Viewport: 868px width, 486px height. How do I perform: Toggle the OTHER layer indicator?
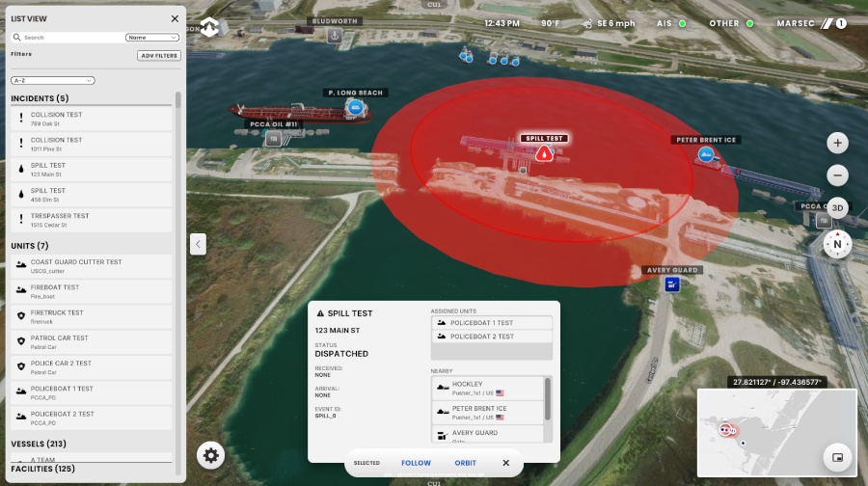click(x=732, y=23)
